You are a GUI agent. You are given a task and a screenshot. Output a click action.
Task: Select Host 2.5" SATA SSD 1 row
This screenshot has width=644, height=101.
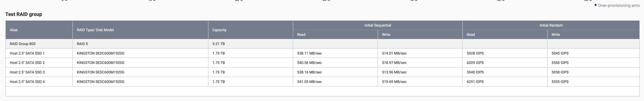(x=322, y=53)
